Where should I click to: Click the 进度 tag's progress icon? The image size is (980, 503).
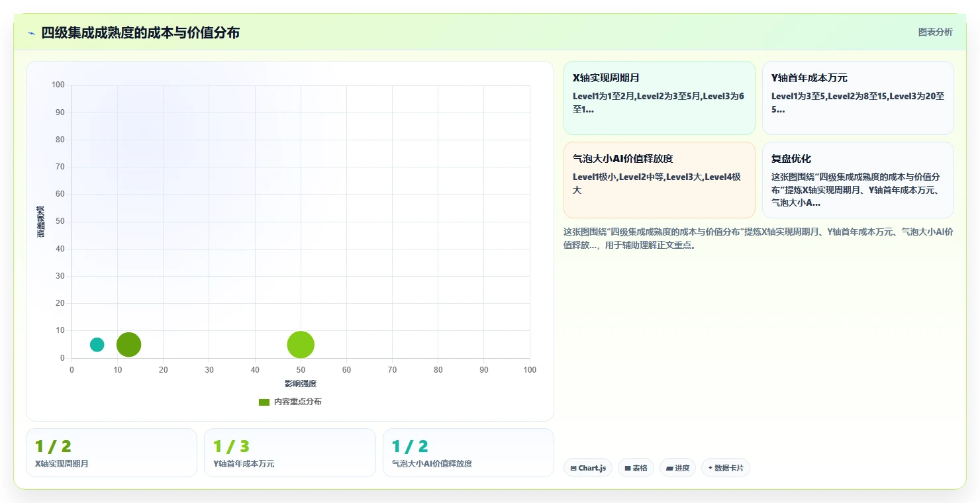pyautogui.click(x=669, y=469)
